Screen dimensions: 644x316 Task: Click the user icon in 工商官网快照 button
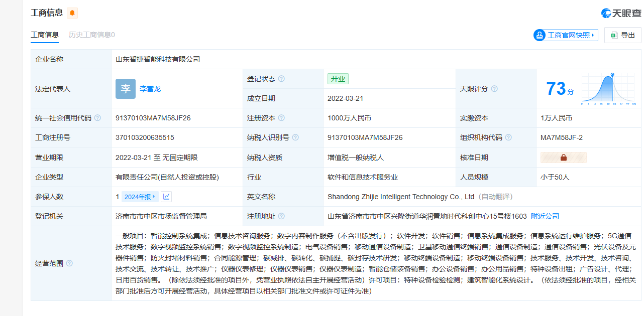coord(540,35)
